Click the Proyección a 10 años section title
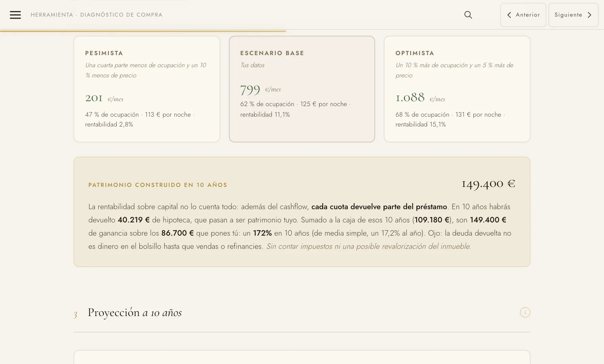Viewport: 604px width, 364px height. point(135,313)
